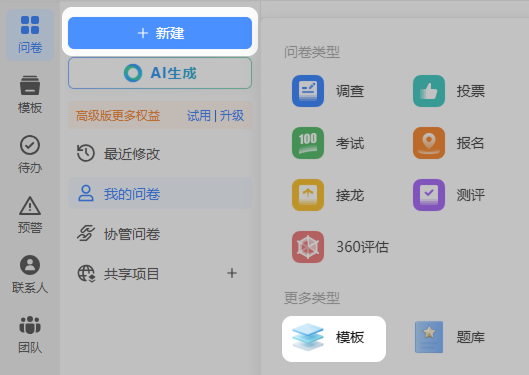Click the globe icon next to 共享项目

[x=86, y=273]
